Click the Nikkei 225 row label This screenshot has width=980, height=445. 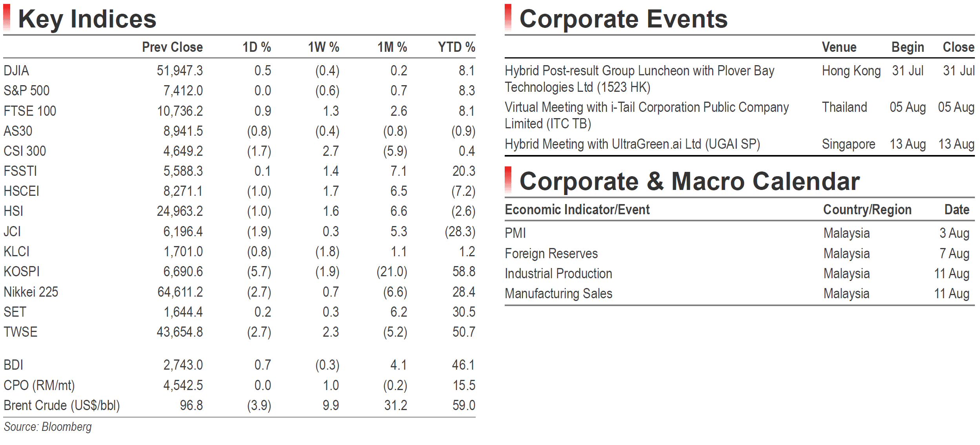31,292
